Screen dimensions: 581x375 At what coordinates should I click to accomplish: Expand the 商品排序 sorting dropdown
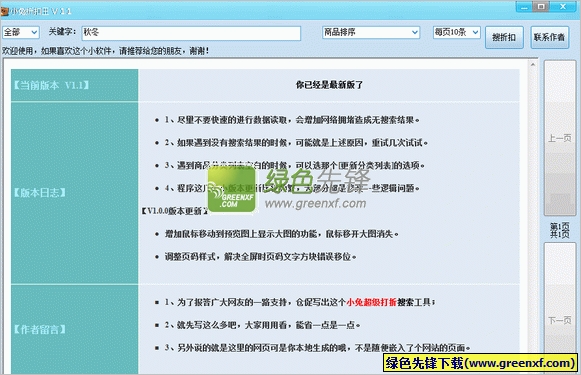coord(371,33)
